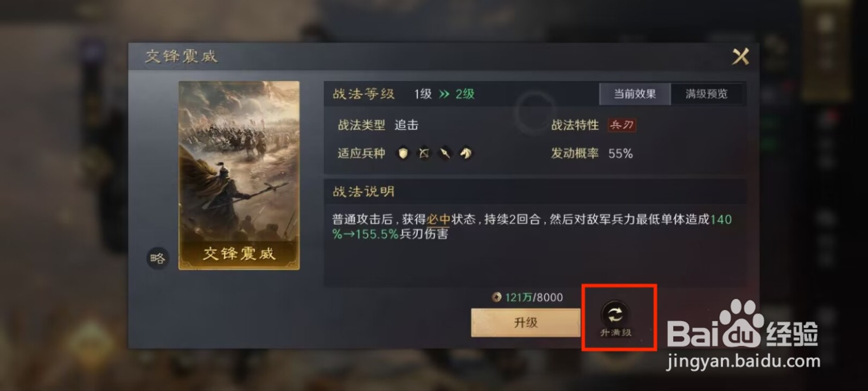Viewport: 868px width, 391px height.
Task: Tap the copper coin cost icon
Action: point(496,297)
